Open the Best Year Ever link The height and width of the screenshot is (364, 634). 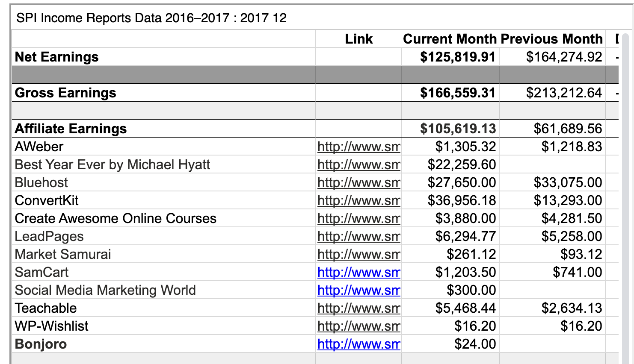[x=358, y=164]
